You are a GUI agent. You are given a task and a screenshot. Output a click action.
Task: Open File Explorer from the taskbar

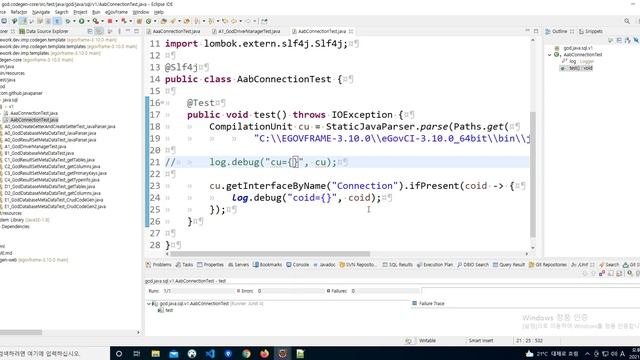click(x=156, y=353)
